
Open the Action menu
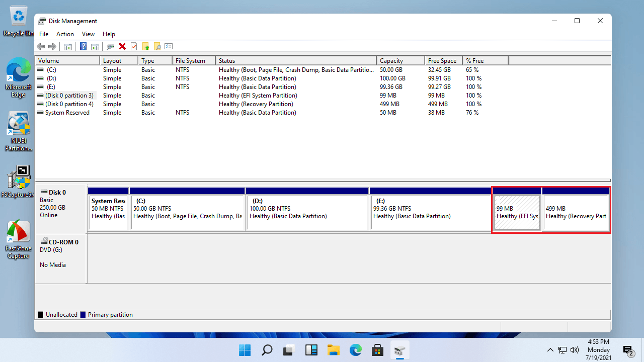click(x=65, y=34)
